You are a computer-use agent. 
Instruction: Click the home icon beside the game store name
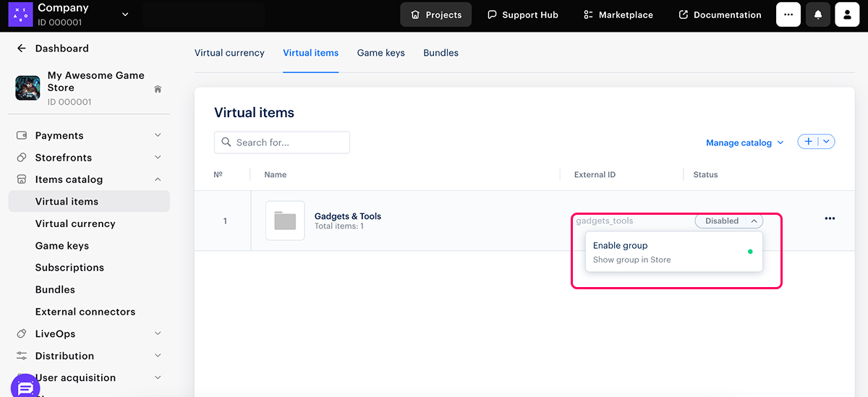(x=158, y=89)
